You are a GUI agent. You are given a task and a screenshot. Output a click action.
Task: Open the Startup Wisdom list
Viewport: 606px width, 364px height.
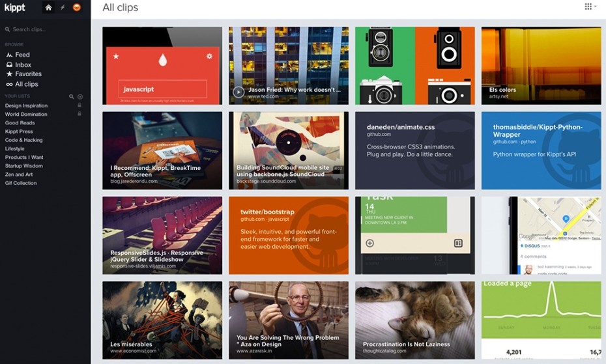(23, 166)
